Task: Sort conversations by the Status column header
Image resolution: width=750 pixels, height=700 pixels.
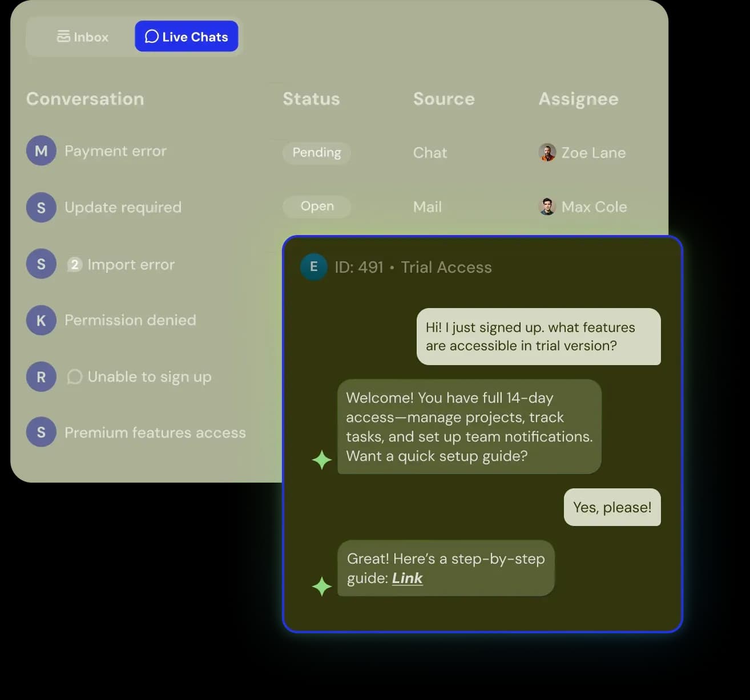Action: tap(311, 99)
